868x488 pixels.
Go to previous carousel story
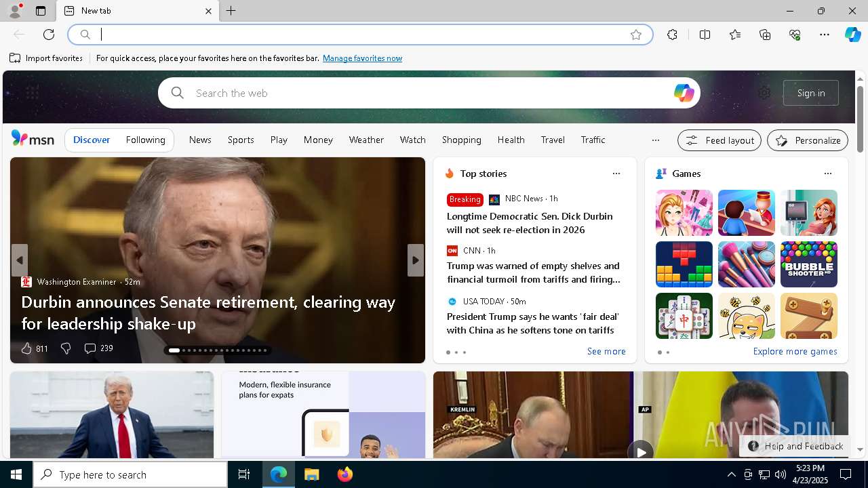tap(19, 260)
